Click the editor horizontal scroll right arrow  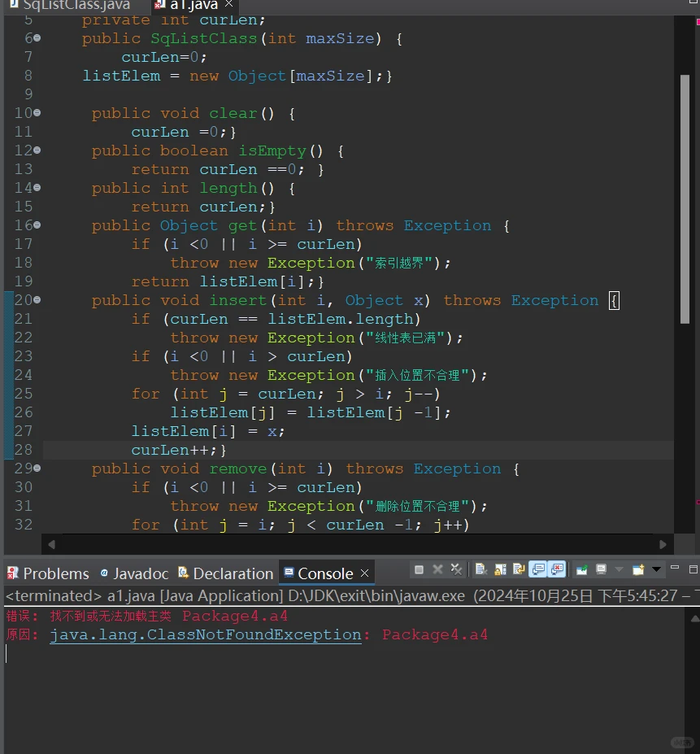(663, 544)
